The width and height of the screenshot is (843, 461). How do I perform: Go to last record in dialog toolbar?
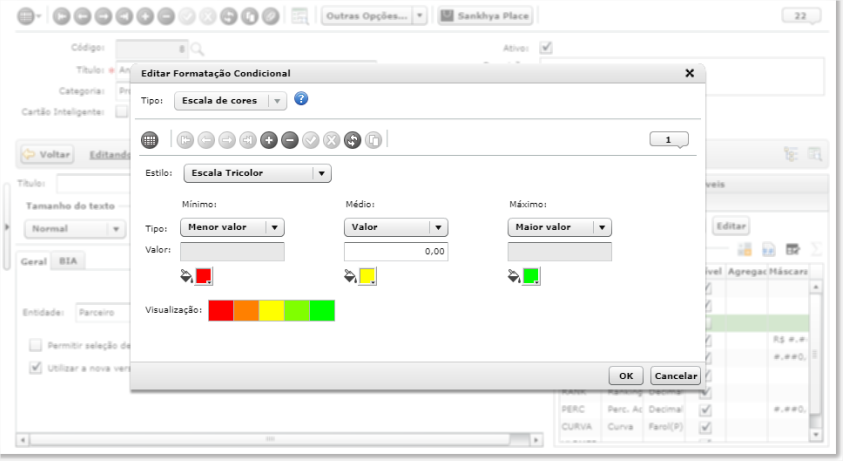point(248,140)
